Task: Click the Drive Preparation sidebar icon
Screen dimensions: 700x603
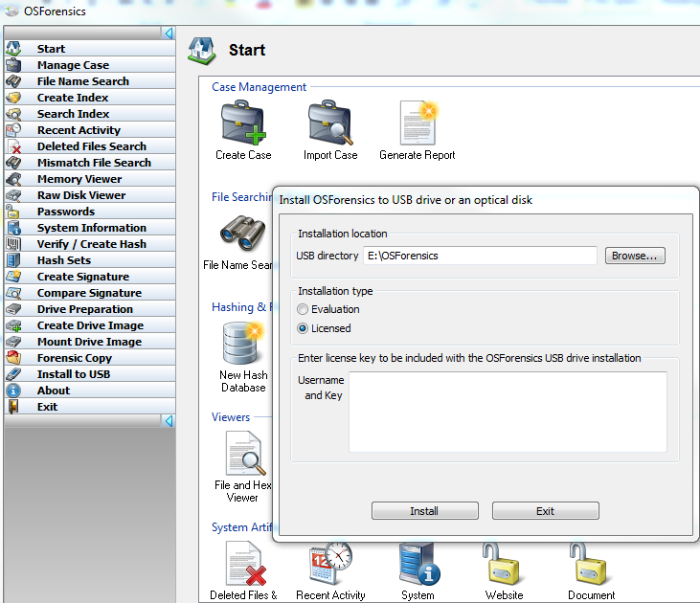Action: [x=13, y=309]
